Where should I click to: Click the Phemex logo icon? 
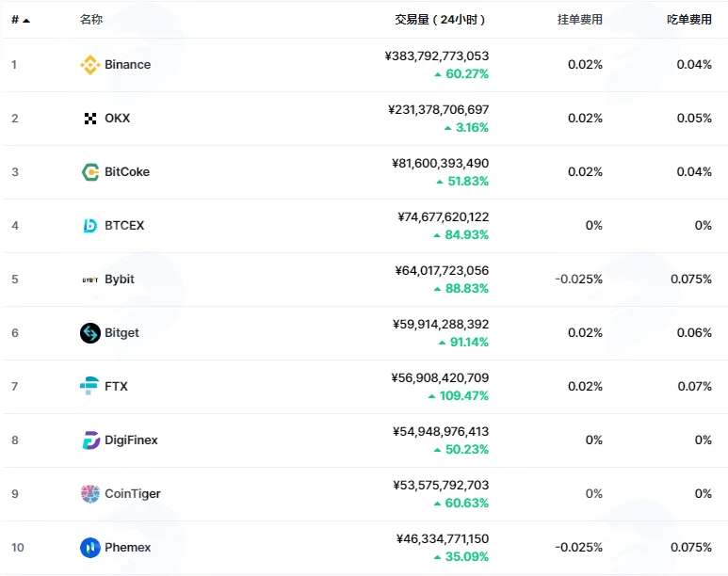(90, 548)
